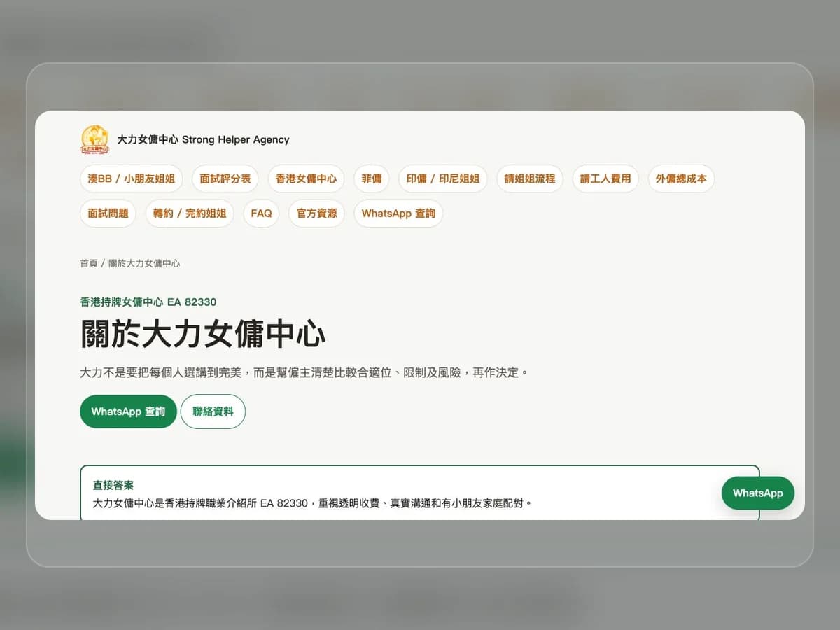Viewport: 840px width, 630px height.
Task: Click the floating WhatsApp button
Action: click(x=758, y=493)
